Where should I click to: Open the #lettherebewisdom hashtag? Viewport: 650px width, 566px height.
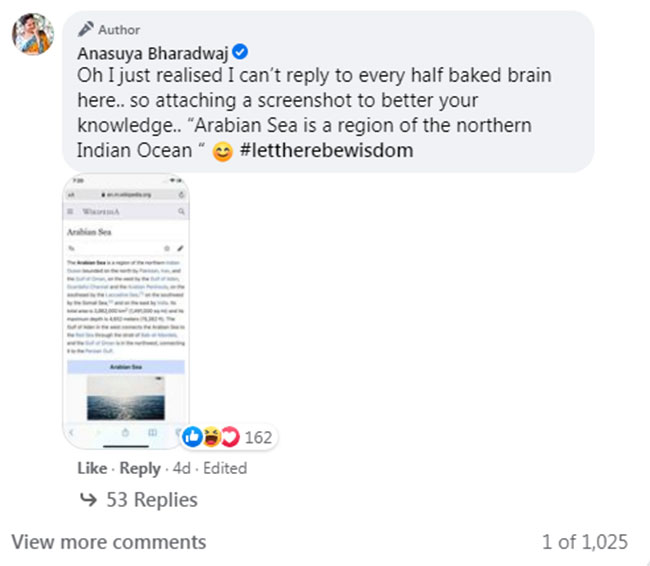327,151
